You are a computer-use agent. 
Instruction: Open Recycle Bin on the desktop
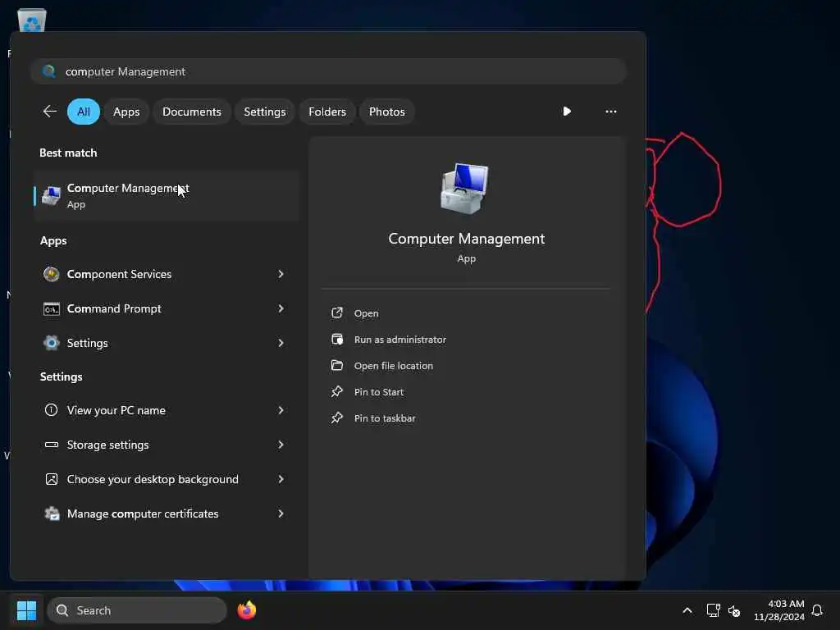32,19
